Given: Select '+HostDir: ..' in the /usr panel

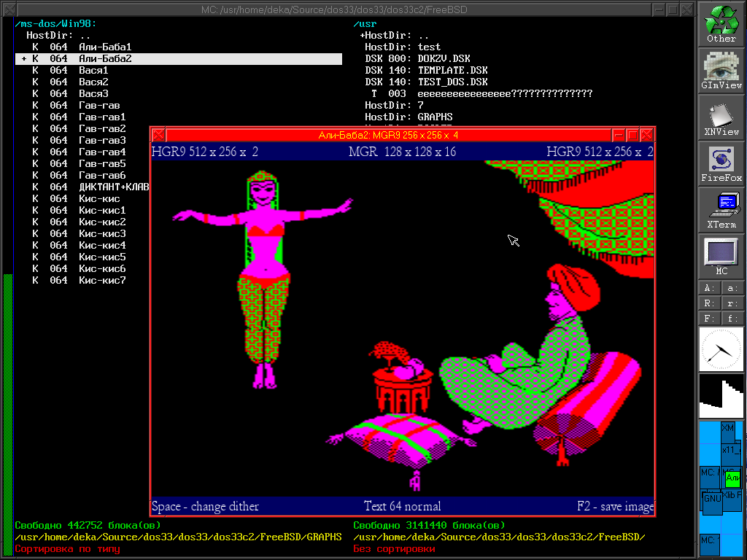Looking at the screenshot, I should click(517, 35).
